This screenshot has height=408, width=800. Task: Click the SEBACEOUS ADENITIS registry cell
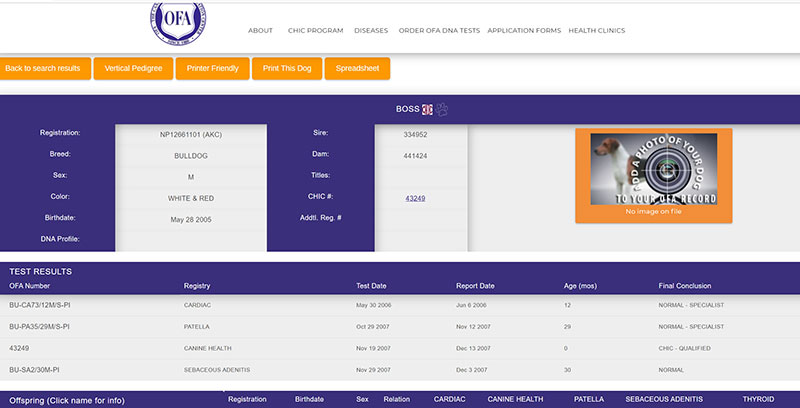(217, 370)
